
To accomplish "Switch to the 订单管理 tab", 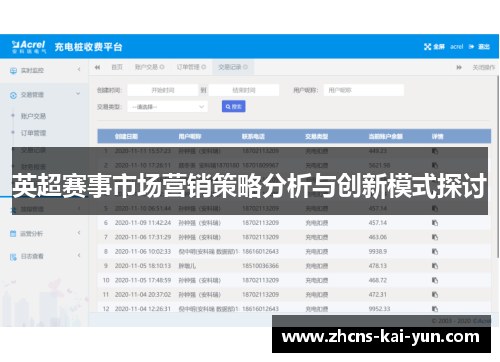I will click(x=188, y=67).
